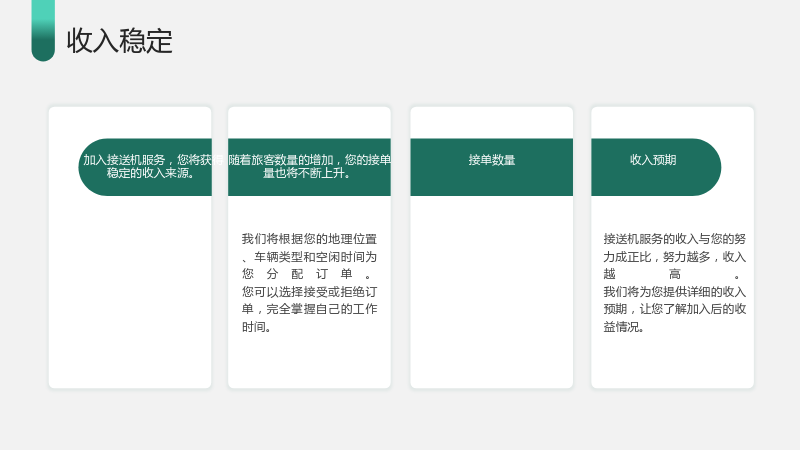Click the rounded left end of green banner
Viewport: 800px width, 450px height.
[92, 167]
